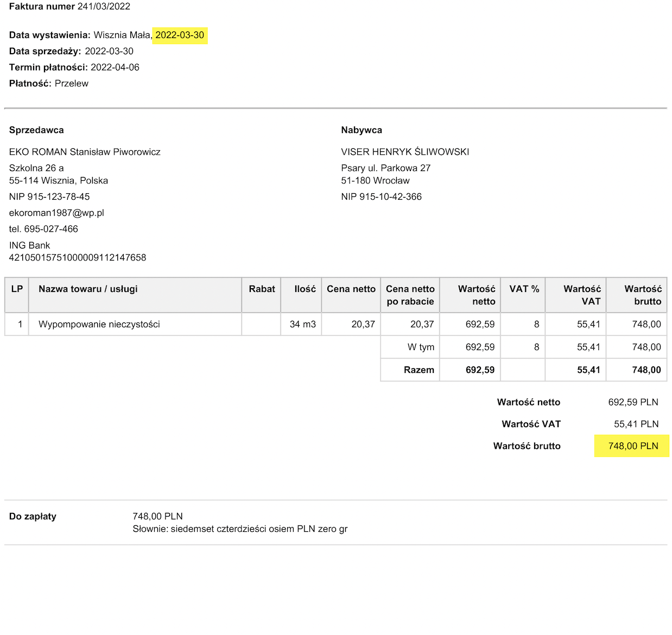Image resolution: width=672 pixels, height=635 pixels.
Task: Select the bank account number 42105015751000009112147658
Action: (78, 258)
